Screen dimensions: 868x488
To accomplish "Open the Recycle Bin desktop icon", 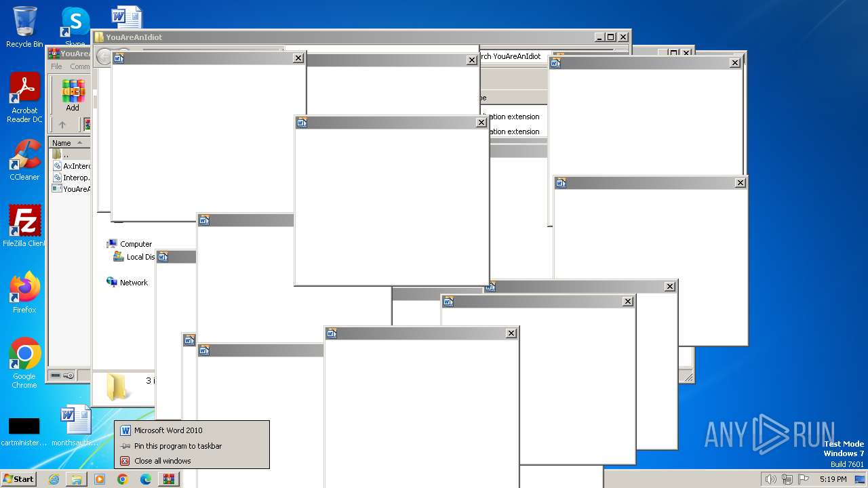I will pyautogui.click(x=24, y=27).
